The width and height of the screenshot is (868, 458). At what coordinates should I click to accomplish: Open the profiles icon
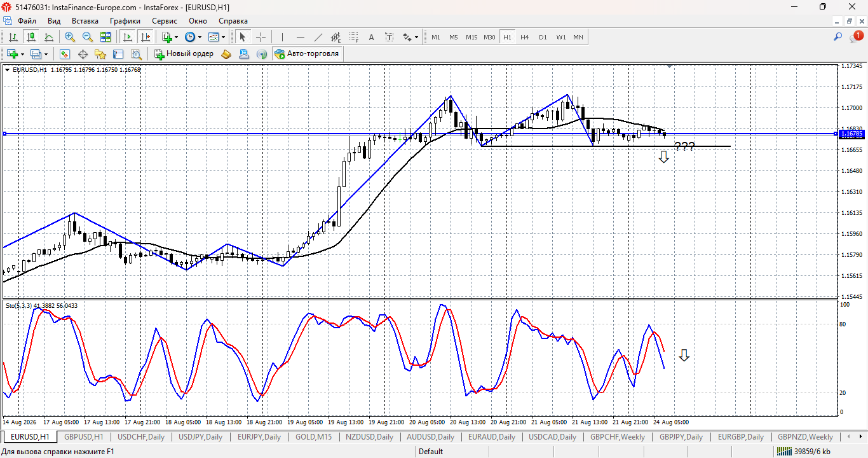(36, 54)
